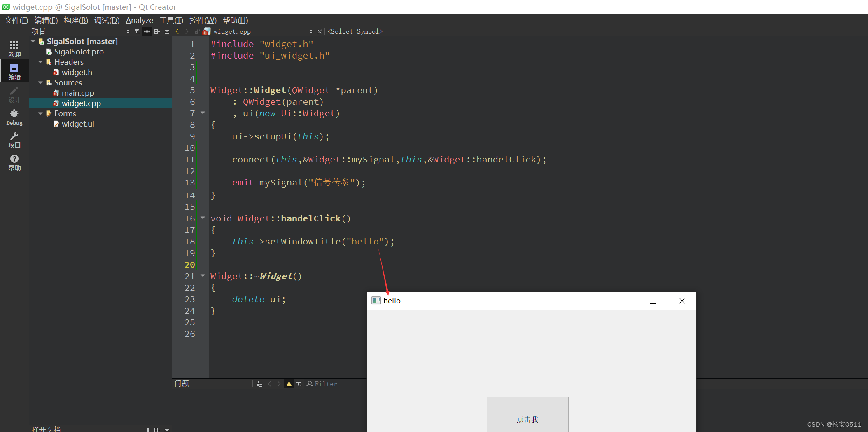Collapse the Headers folder

(40, 62)
